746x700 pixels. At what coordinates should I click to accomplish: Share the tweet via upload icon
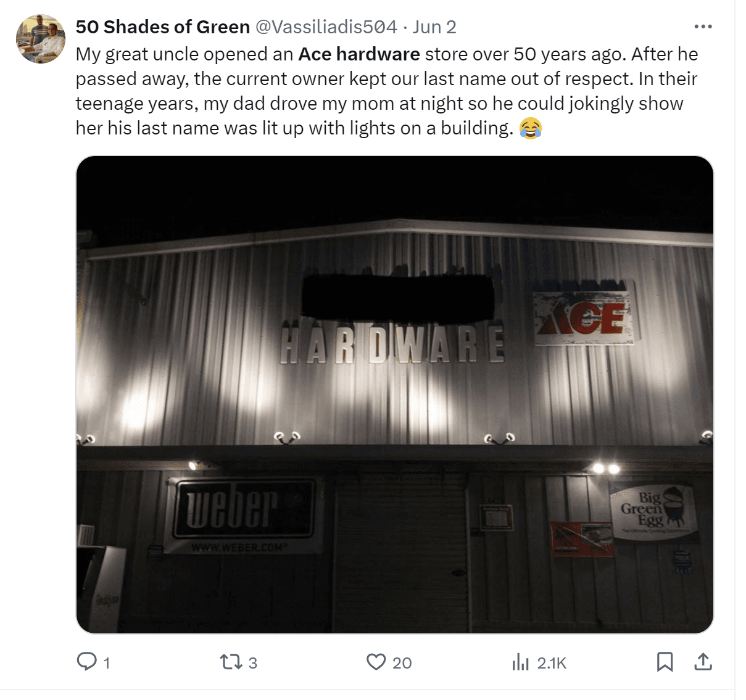coord(703,662)
